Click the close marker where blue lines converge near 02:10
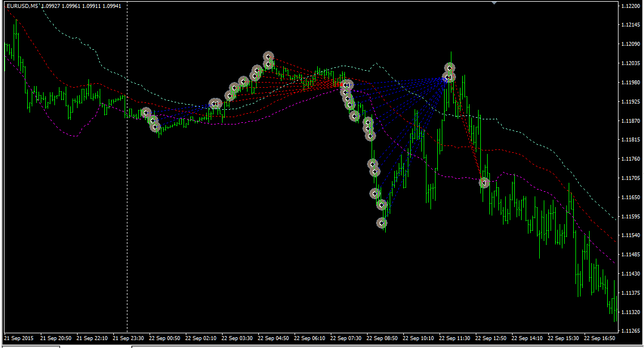 (x=215, y=104)
